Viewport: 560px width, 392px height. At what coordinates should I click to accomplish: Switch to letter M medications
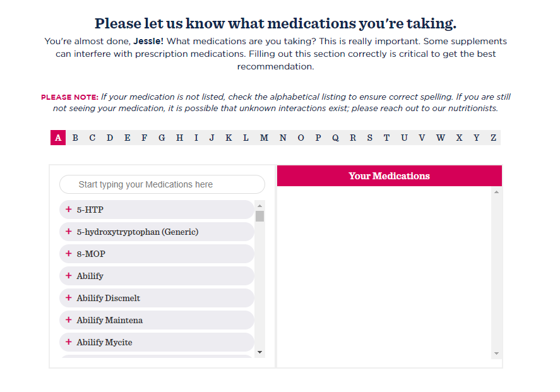pyautogui.click(x=264, y=138)
